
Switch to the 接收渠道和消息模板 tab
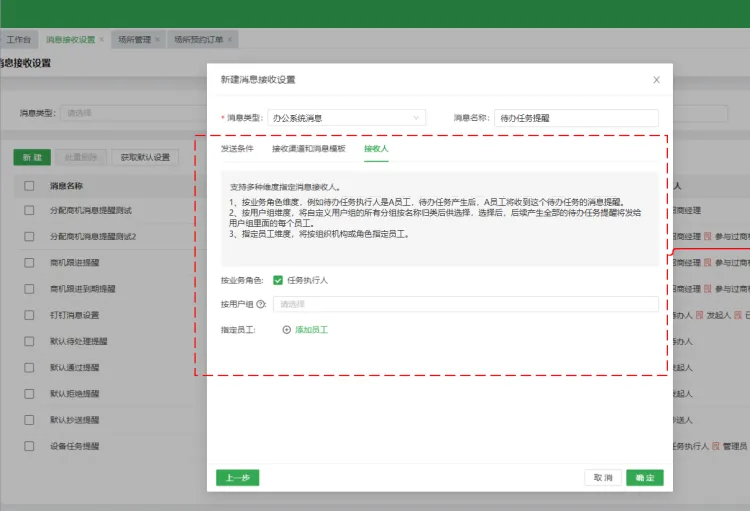[x=309, y=149]
